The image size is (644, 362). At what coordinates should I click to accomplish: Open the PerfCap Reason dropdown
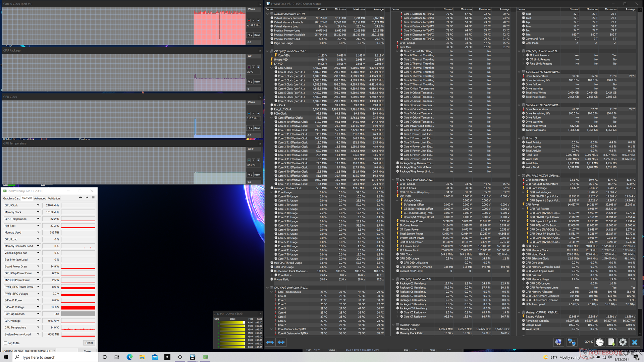(x=38, y=314)
